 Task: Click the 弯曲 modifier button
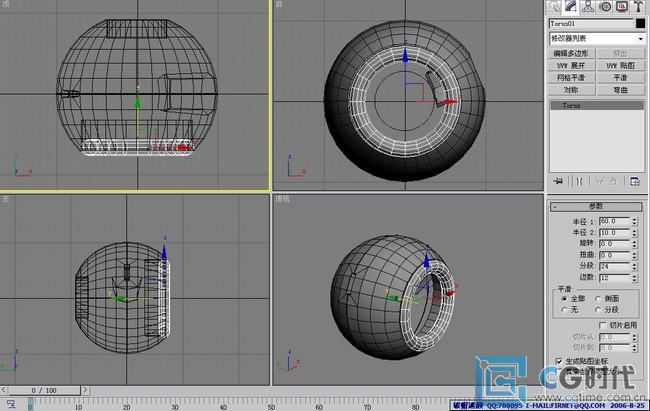(620, 90)
